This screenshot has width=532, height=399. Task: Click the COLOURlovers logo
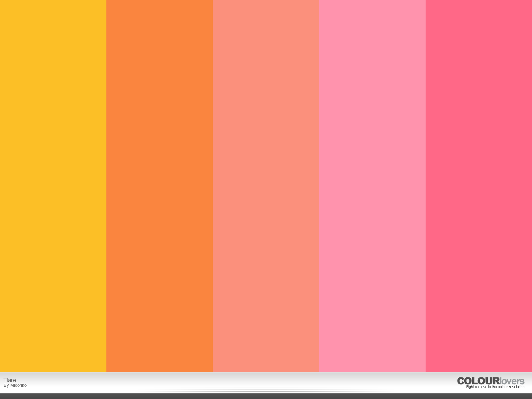(491, 381)
